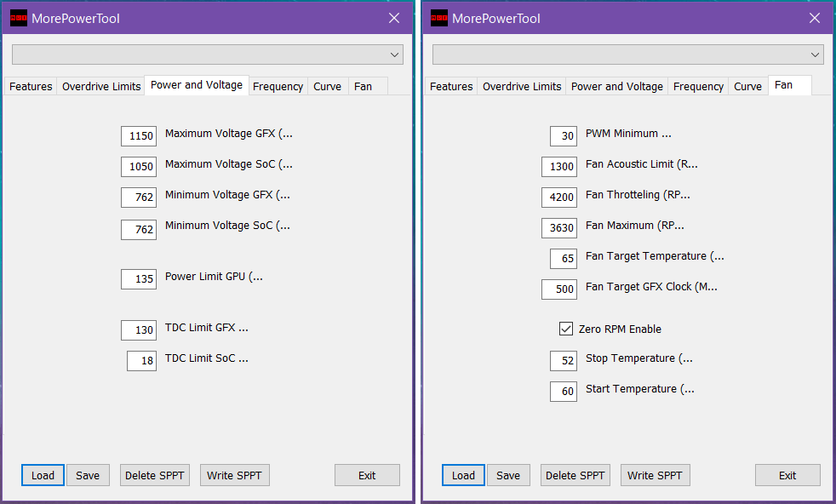The width and height of the screenshot is (836, 504).
Task: Edit the Stop Temperature field
Action: (564, 361)
